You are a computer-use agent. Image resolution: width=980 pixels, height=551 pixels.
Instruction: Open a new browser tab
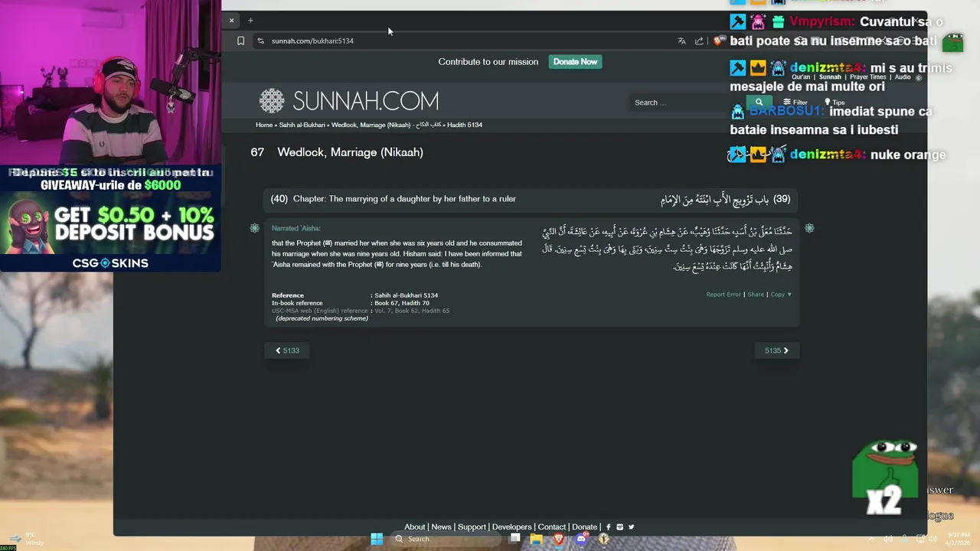pos(250,21)
